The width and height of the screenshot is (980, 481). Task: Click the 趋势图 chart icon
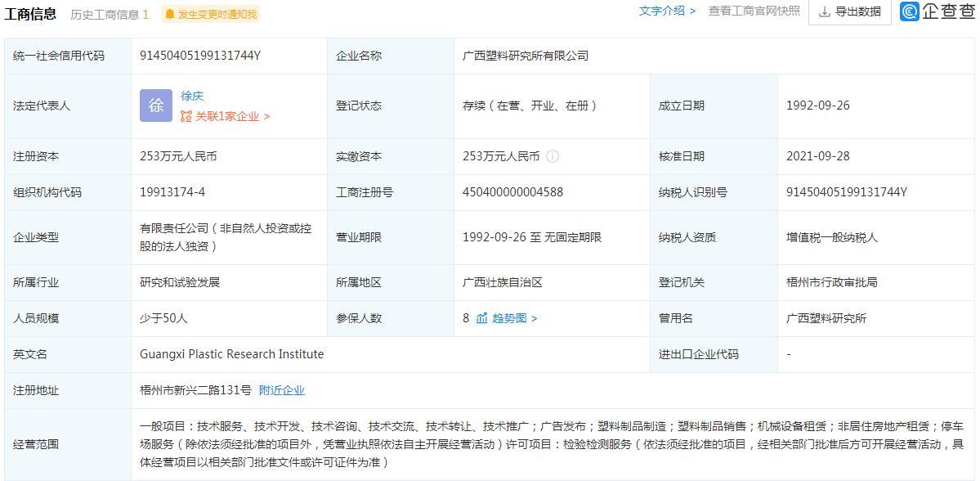pyautogui.click(x=482, y=318)
